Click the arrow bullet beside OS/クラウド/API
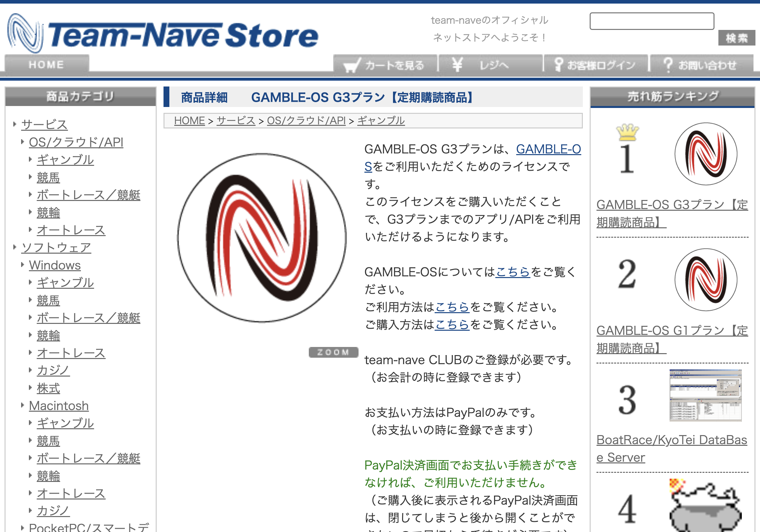The width and height of the screenshot is (760, 532). pos(22,142)
